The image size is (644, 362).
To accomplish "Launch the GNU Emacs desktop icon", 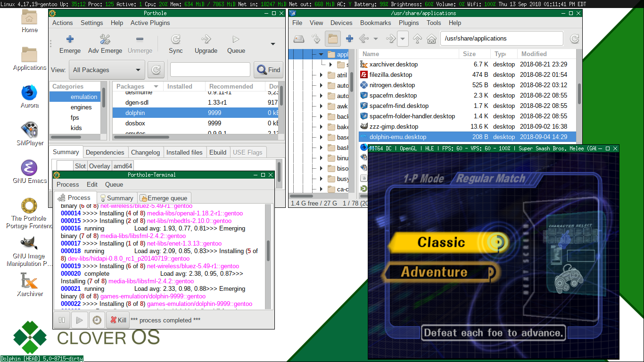I will click(29, 168).
